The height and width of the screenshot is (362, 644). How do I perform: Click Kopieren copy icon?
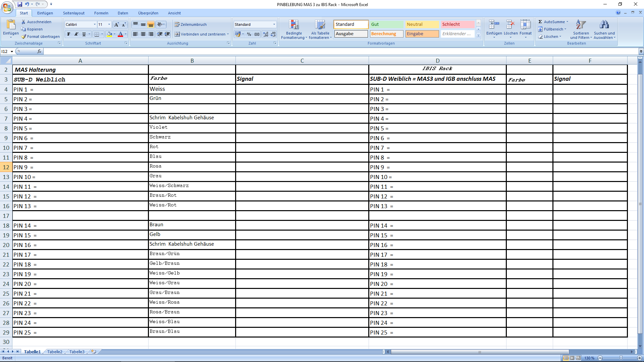pos(23,29)
